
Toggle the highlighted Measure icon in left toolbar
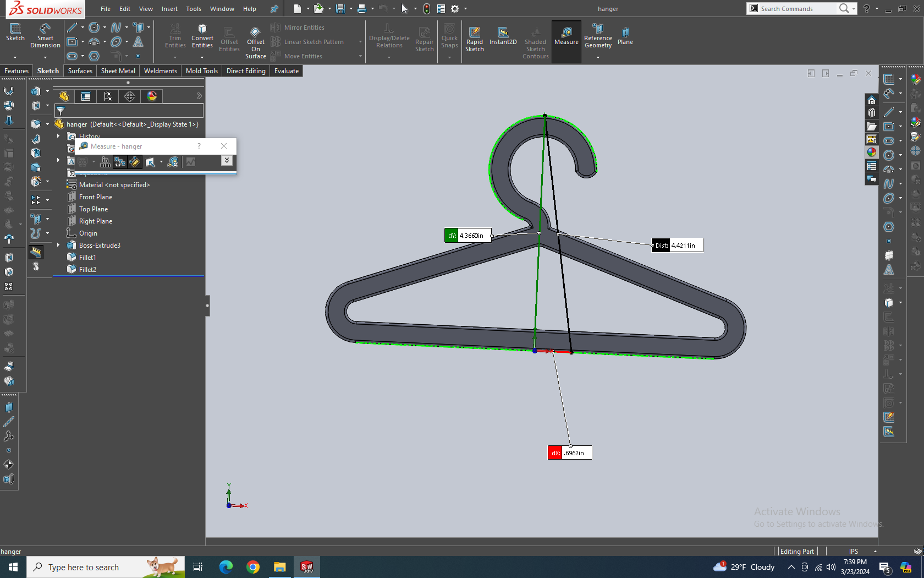(36, 252)
